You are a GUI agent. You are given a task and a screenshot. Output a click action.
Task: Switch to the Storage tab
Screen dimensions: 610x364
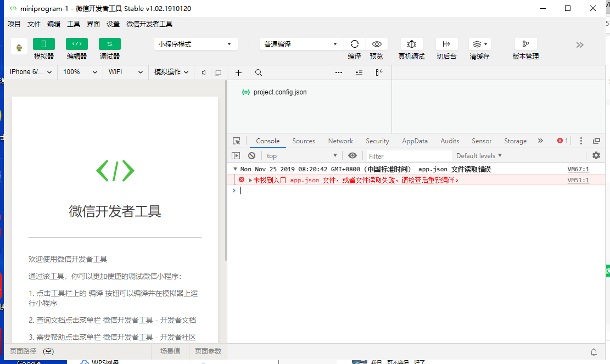515,141
